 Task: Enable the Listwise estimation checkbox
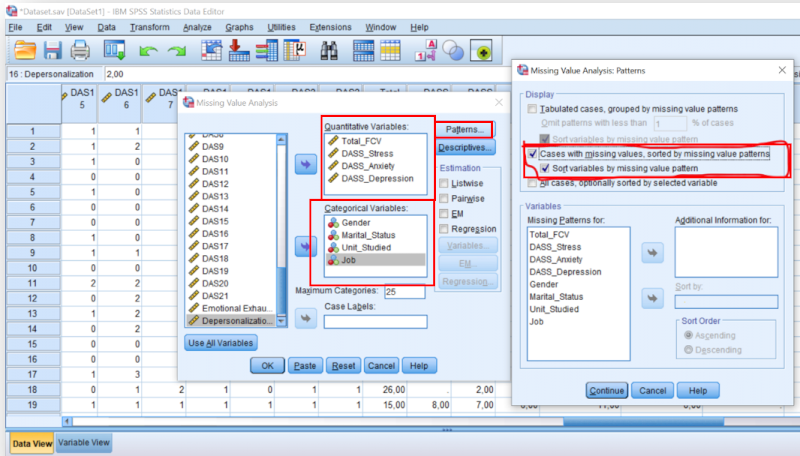[446, 184]
